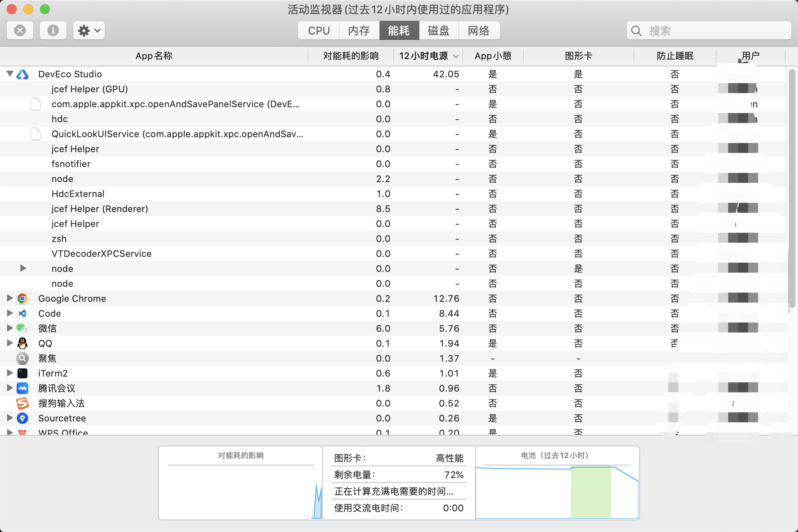The image size is (798, 532).
Task: Select the HdcExternal process row
Action: (x=393, y=194)
